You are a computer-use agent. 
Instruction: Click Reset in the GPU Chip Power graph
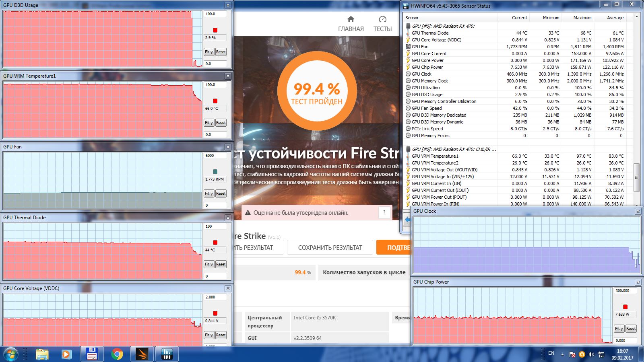pyautogui.click(x=631, y=329)
